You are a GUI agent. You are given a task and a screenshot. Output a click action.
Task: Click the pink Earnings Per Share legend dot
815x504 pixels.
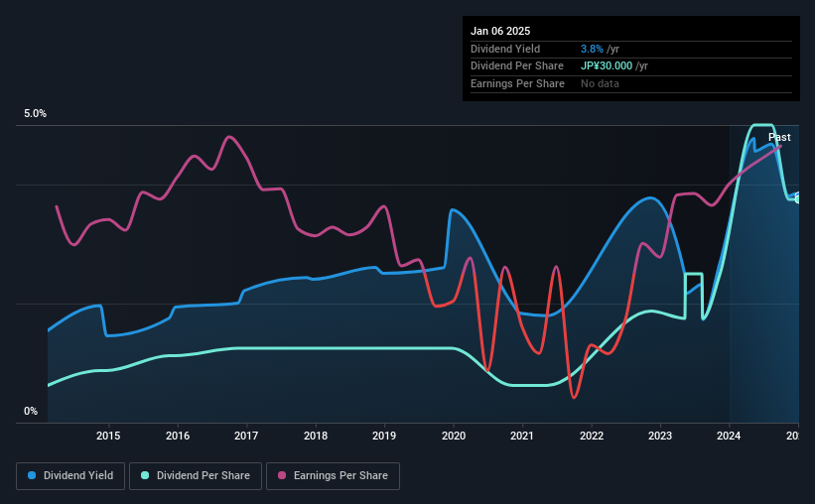pos(282,475)
